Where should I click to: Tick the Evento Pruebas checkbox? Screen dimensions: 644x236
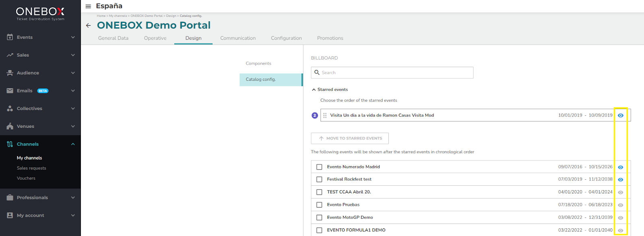(319, 205)
